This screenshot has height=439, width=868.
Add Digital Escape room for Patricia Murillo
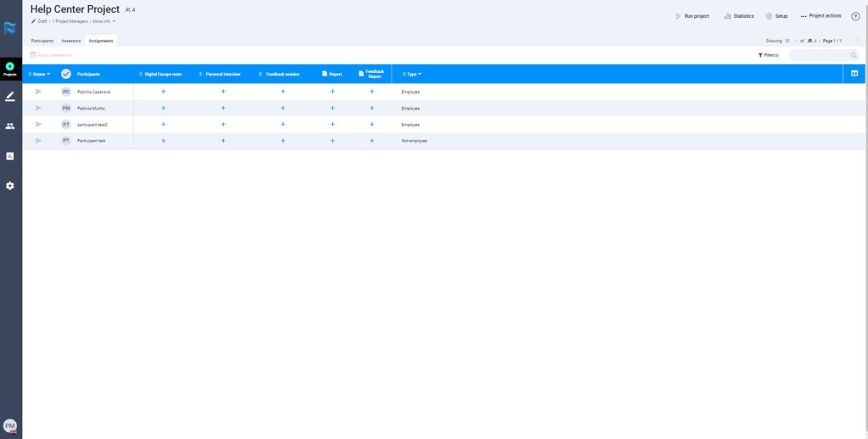point(164,108)
